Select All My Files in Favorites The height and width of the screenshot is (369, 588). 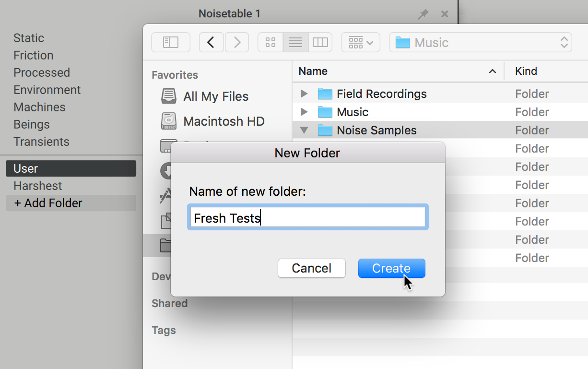[x=216, y=96]
